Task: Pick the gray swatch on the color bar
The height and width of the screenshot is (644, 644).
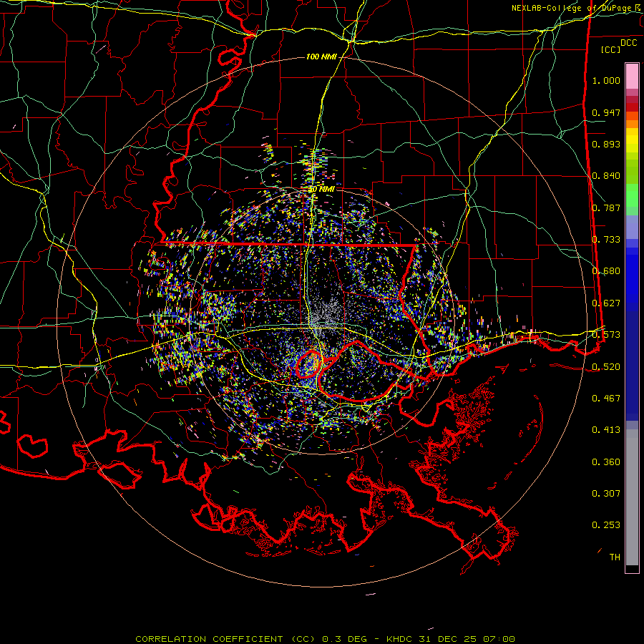Action: click(632, 497)
